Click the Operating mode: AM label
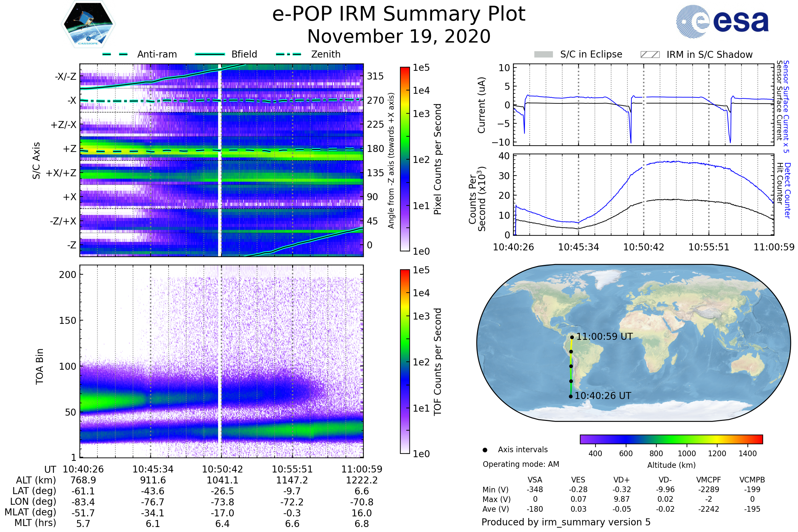Viewport: 798px width, 532px height. click(520, 464)
